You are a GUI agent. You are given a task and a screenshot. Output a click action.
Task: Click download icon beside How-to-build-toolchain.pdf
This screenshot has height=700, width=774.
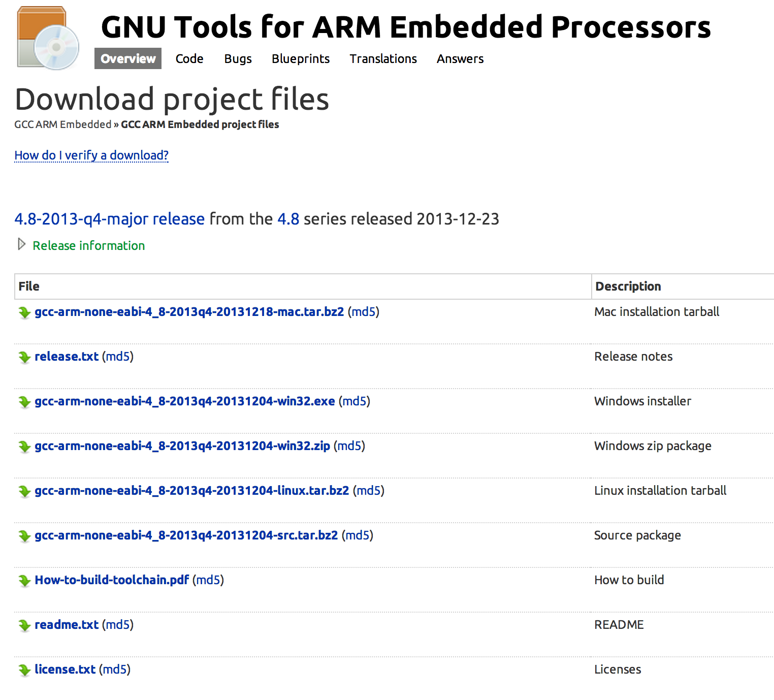[x=24, y=581]
